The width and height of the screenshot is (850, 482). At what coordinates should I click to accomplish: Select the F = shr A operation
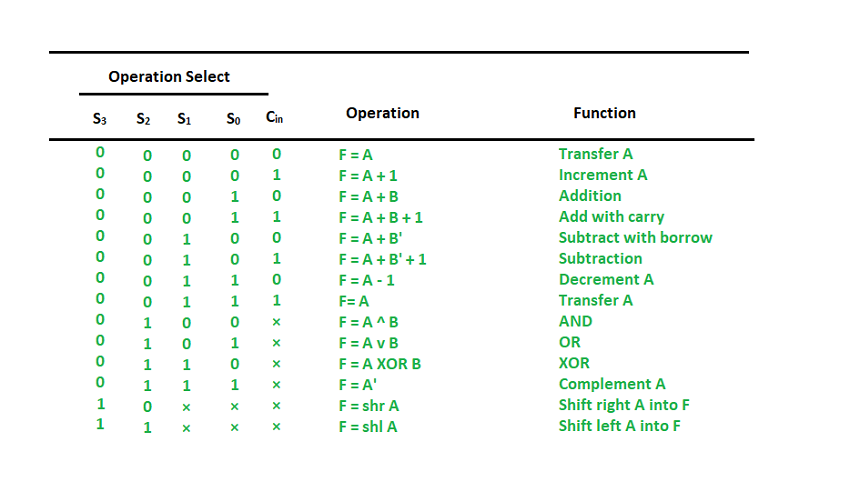369,406
